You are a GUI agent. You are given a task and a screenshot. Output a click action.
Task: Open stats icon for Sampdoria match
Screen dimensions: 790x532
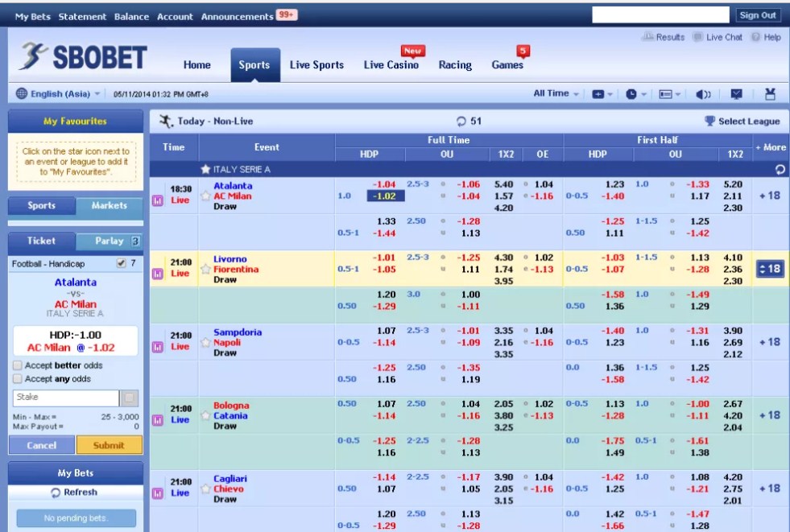click(x=158, y=347)
